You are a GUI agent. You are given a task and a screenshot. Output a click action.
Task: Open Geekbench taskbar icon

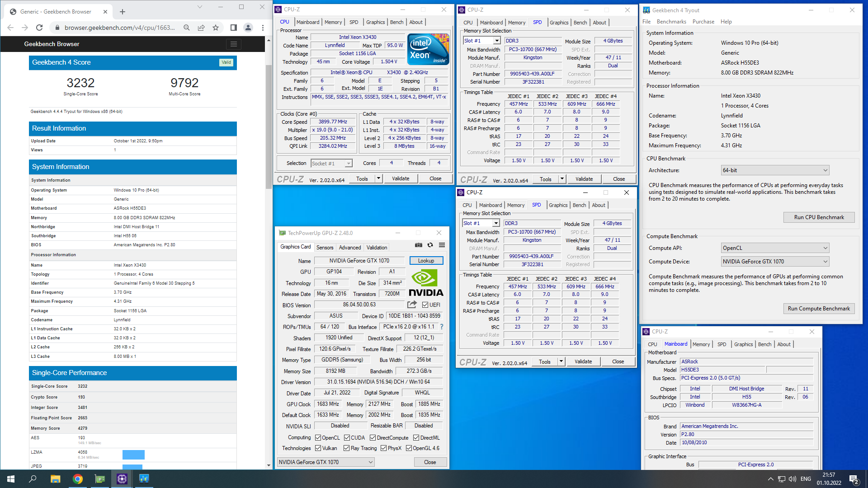pos(144,479)
